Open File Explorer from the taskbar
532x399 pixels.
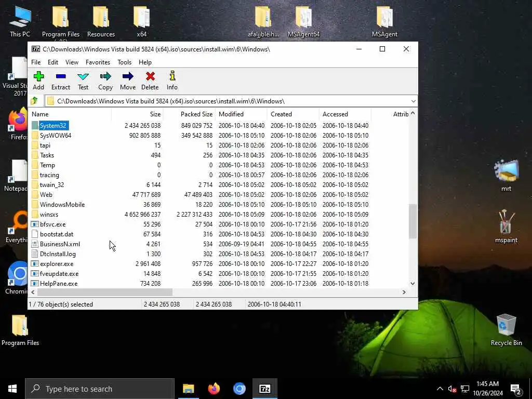coord(188,389)
